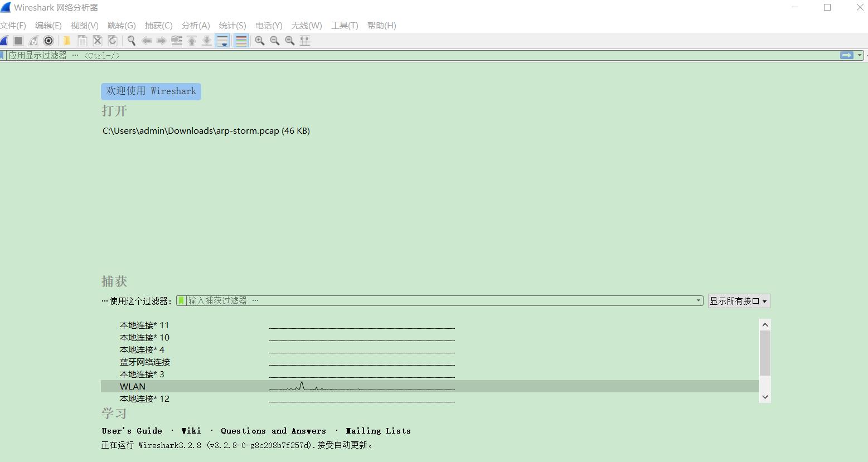Click the Questions and Answers link
This screenshot has height=462, width=868.
(x=273, y=431)
